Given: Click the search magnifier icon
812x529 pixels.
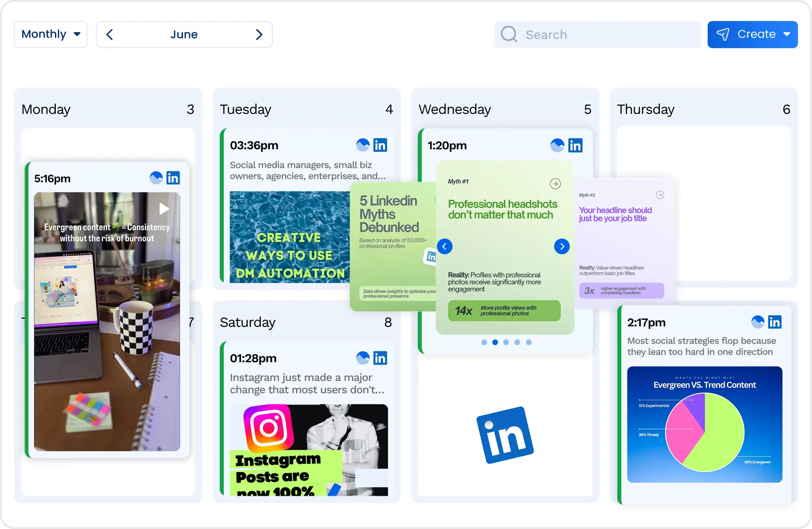Looking at the screenshot, I should (509, 34).
